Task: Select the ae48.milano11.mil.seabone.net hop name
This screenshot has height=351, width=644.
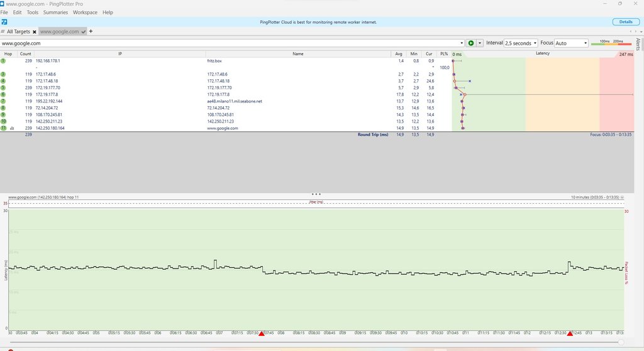Action: [x=235, y=101]
